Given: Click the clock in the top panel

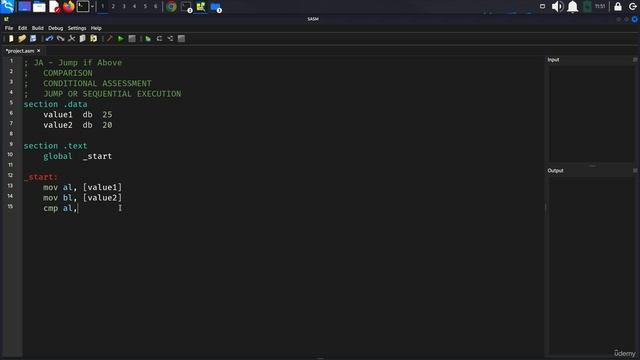Looking at the screenshot, I should [x=600, y=7].
